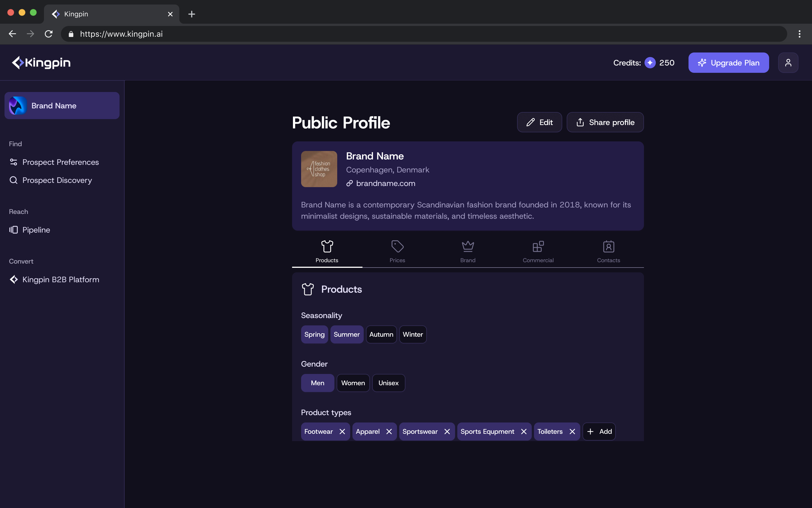Open the brandname.com website link

[385, 183]
